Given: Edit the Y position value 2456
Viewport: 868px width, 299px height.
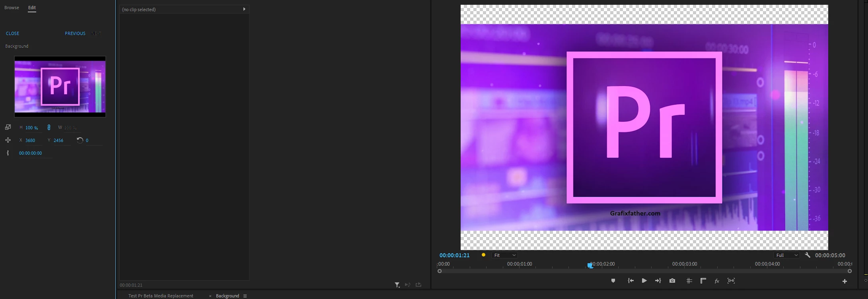Looking at the screenshot, I should (x=59, y=140).
